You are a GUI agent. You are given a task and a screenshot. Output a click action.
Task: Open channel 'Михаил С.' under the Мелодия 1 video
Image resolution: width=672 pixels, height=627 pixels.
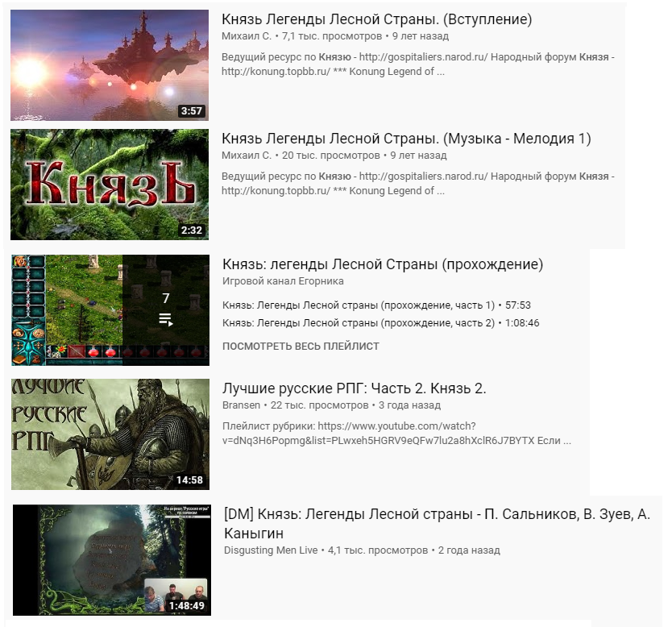(247, 156)
